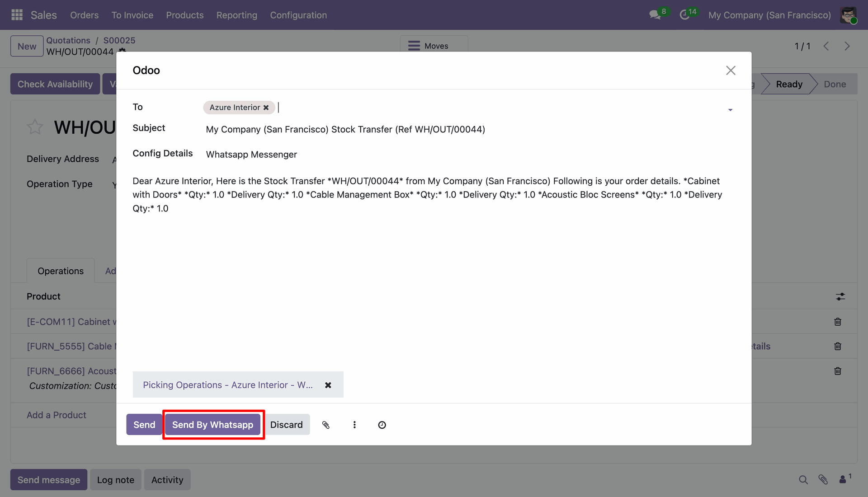Click the clock schedule icon in dialog footer
This screenshot has height=497, width=868.
382,425
